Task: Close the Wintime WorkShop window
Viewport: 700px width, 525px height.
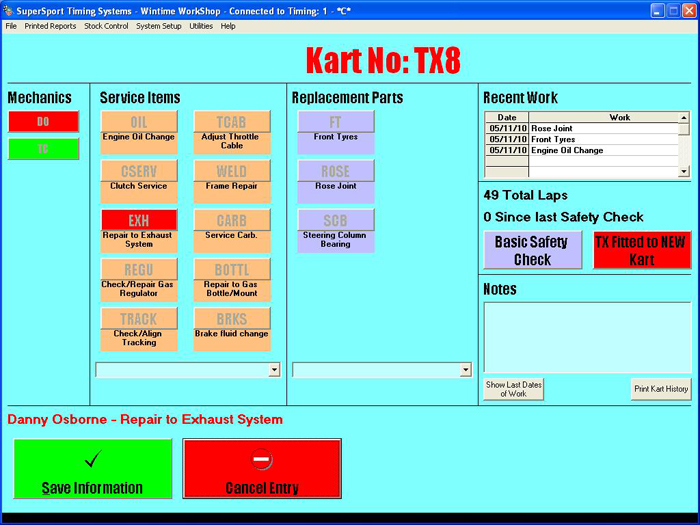Action: (689, 11)
